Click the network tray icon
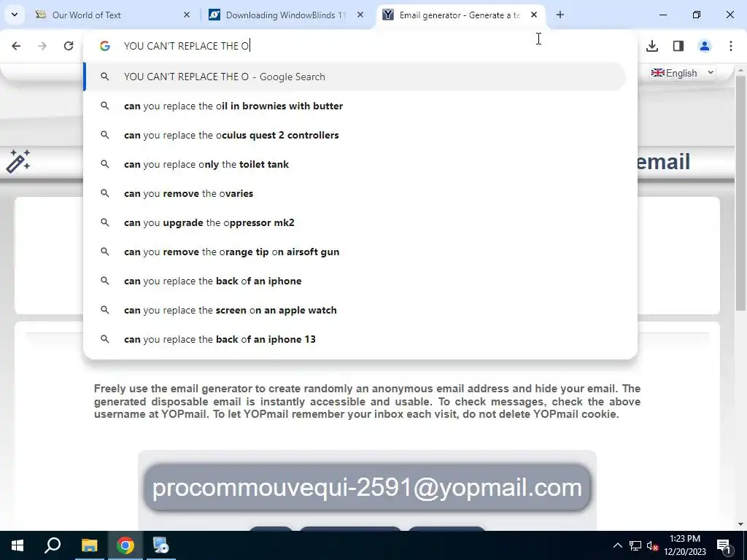 635,545
